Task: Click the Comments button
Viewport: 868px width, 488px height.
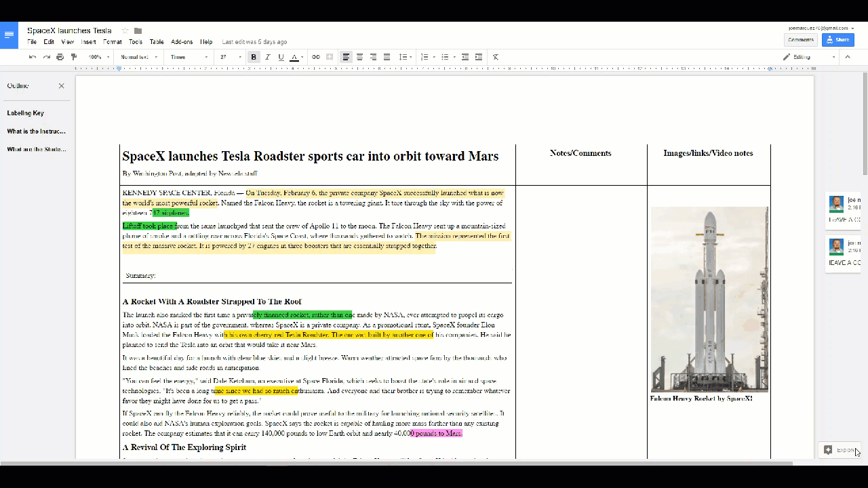Action: 801,40
